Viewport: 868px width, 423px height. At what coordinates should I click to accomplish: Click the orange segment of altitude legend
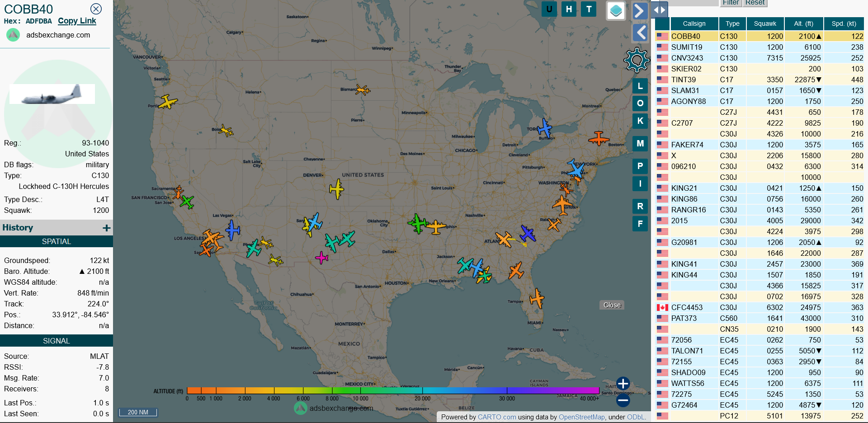(217, 390)
